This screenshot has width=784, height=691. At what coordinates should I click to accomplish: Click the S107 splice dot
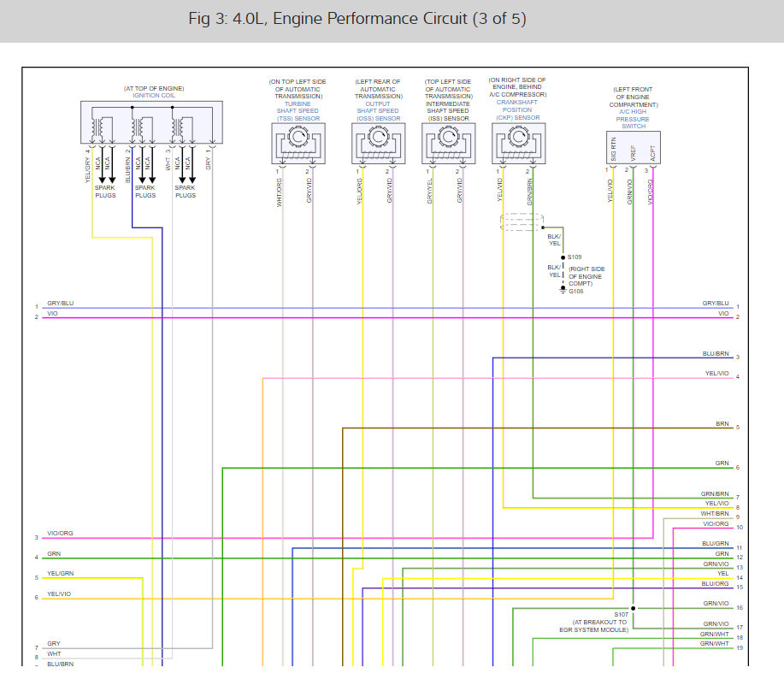[633, 609]
